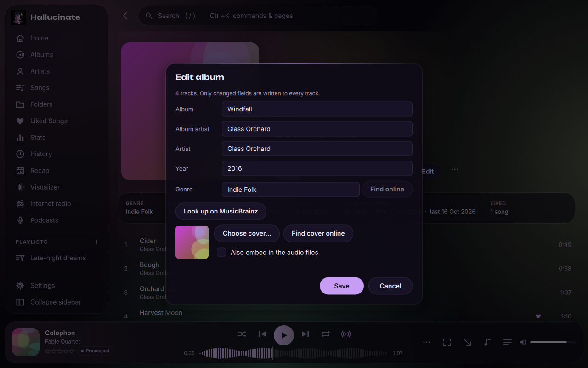
Task: Click the music note icon
Action: pyautogui.click(x=487, y=342)
